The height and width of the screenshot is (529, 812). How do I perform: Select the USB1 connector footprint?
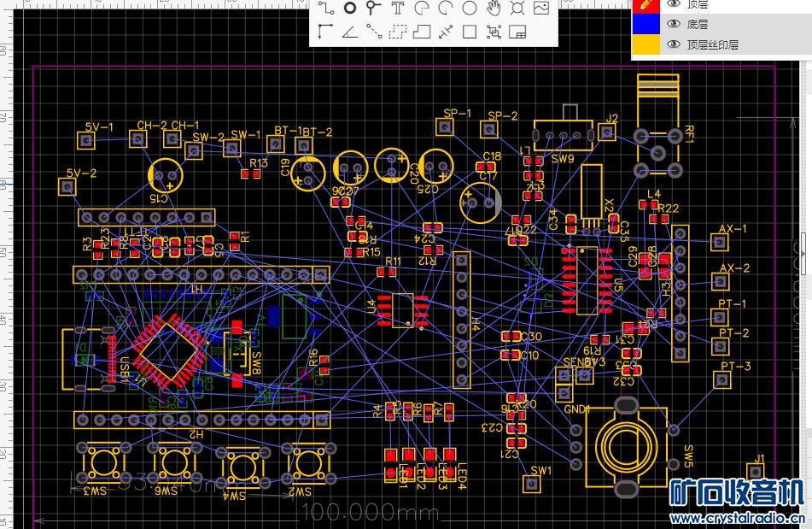(89, 359)
